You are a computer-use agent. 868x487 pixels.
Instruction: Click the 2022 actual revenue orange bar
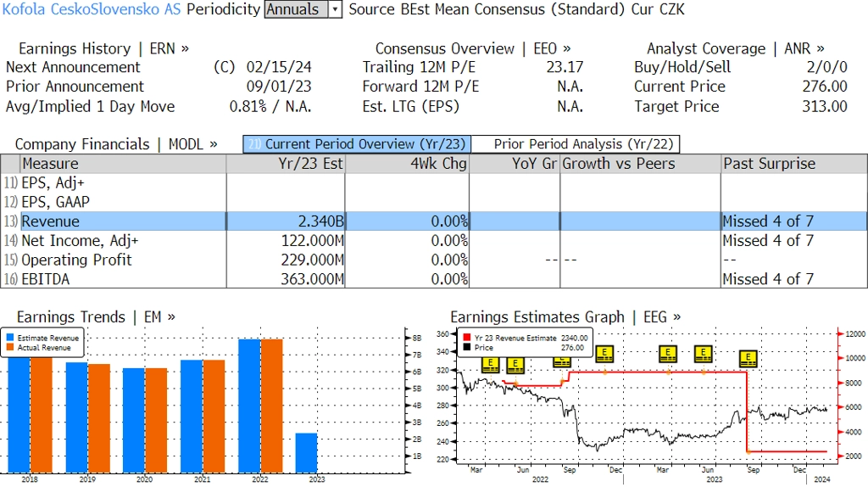click(271, 406)
